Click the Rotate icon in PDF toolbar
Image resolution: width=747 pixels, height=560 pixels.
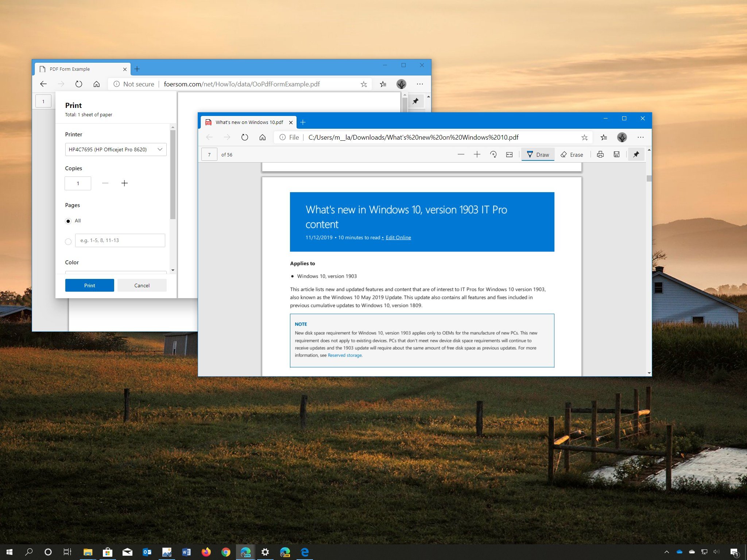[x=493, y=155]
